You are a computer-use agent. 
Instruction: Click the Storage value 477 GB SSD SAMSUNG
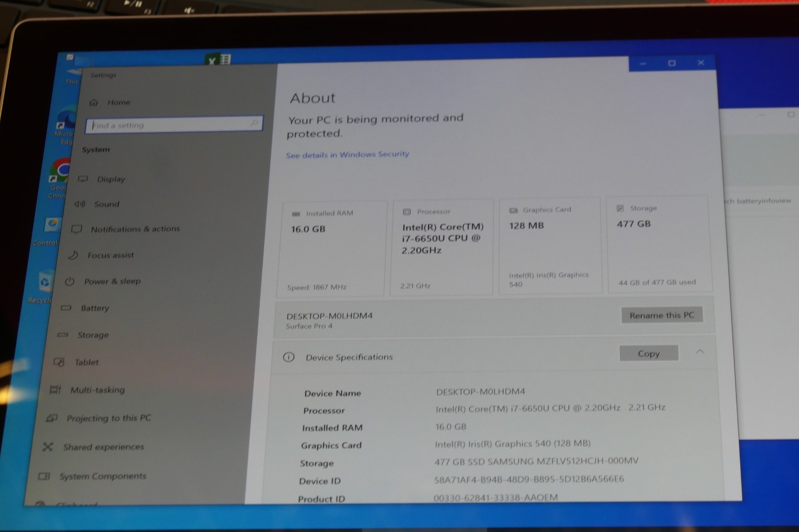[536, 461]
